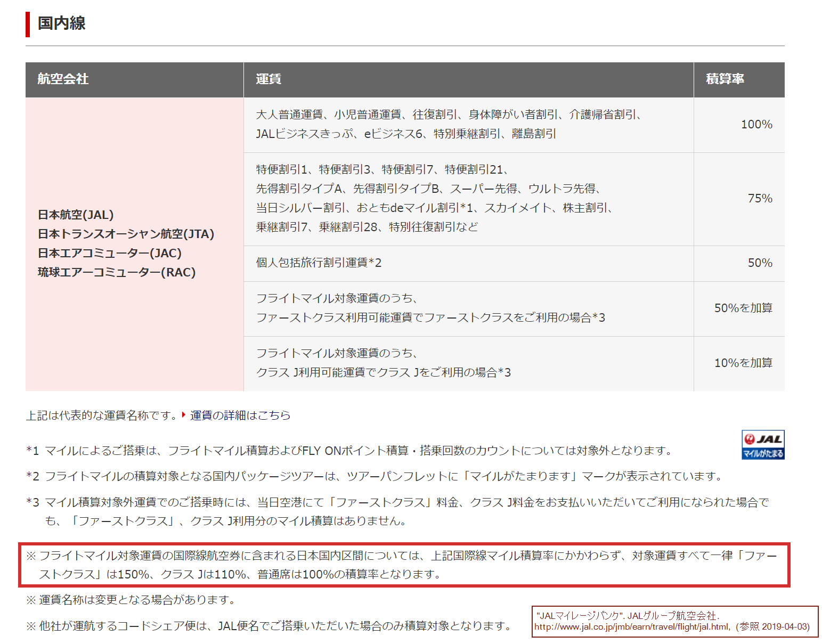The width and height of the screenshot is (822, 644).
Task: Click the line starting 乗継割引7
Action: [367, 227]
